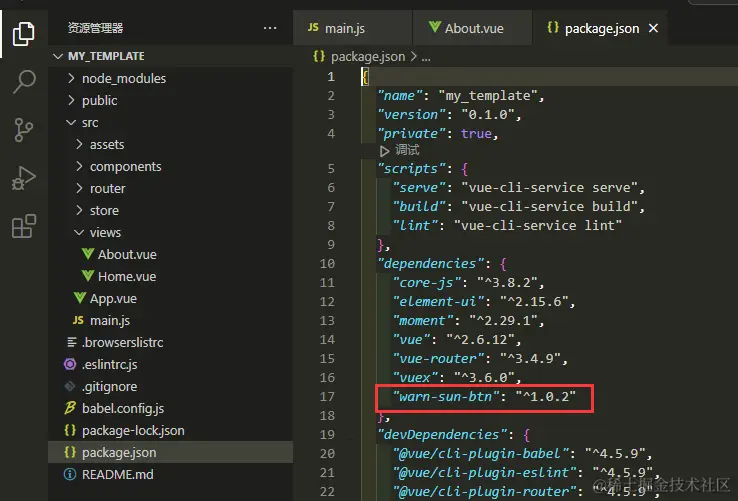Screen dimensions: 738x501
Task: Click the 资源管理器 explorer title
Action: [96, 28]
